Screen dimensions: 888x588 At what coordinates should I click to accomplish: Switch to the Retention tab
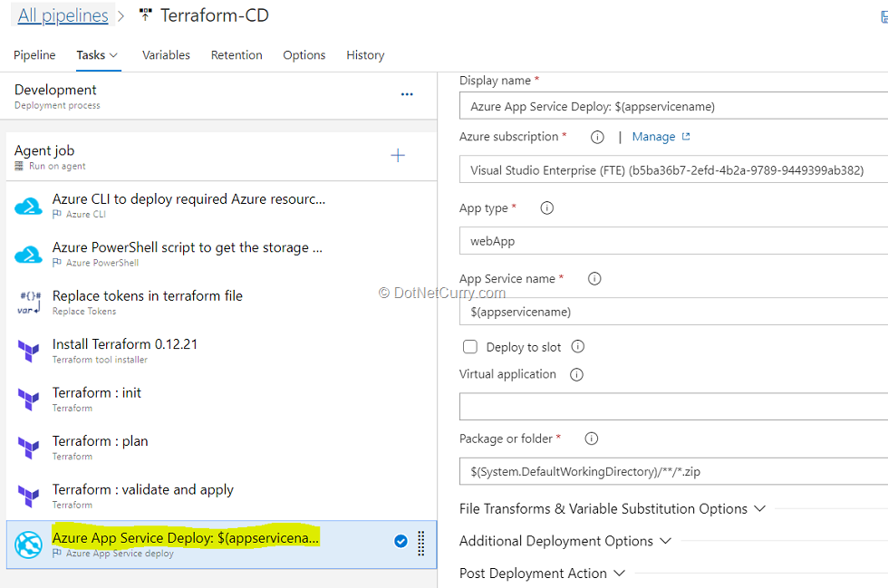click(236, 55)
